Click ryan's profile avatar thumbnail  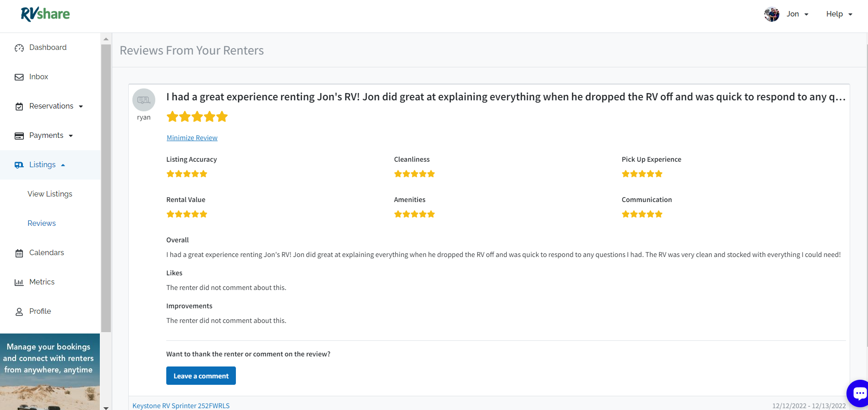pos(143,99)
